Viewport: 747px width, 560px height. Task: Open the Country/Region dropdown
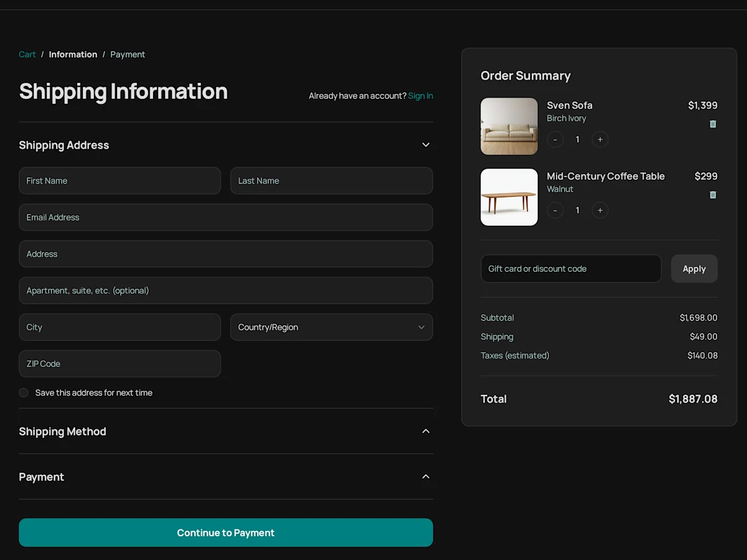tap(332, 327)
